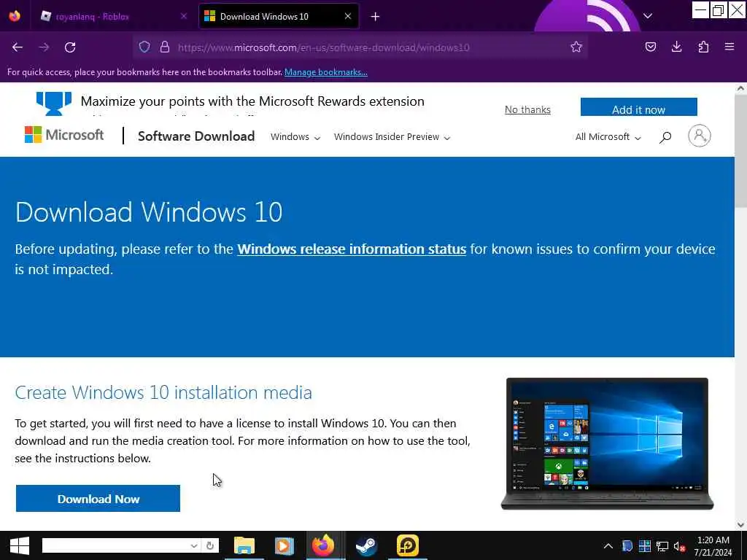List all tabs dropdown arrow
This screenshot has height=560, width=747.
tap(648, 16)
